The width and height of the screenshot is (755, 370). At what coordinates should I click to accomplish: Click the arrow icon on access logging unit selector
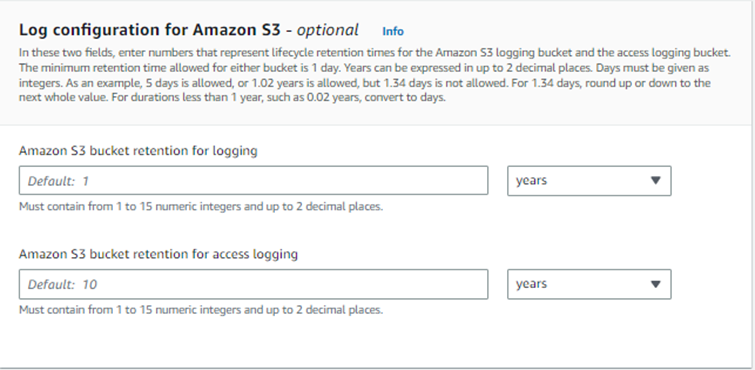coord(655,284)
